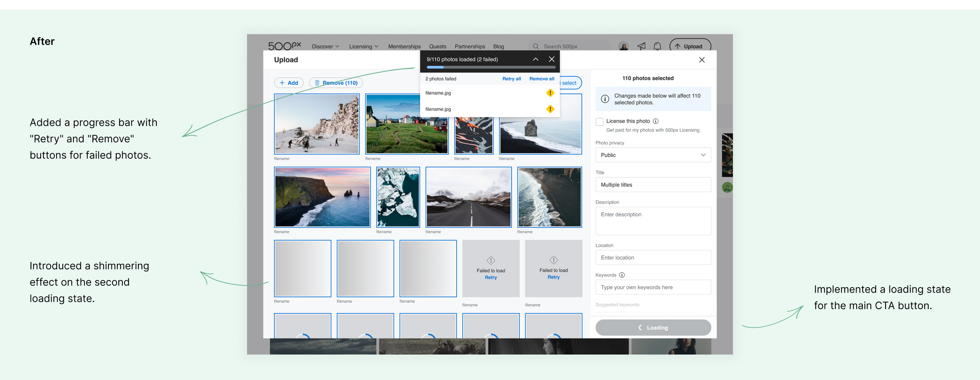Click the Title field Multiple titles

click(653, 185)
